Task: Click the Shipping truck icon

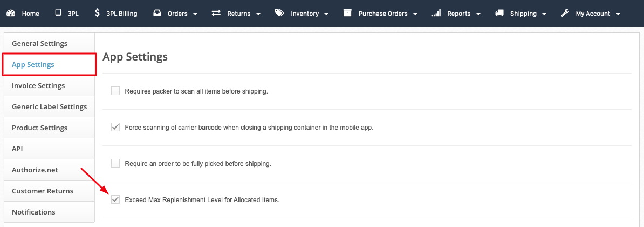Action: point(499,13)
